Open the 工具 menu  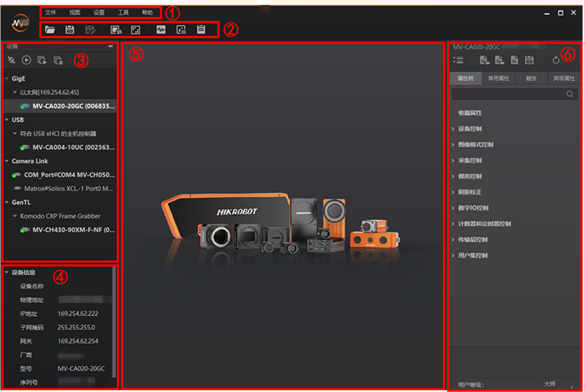(123, 13)
